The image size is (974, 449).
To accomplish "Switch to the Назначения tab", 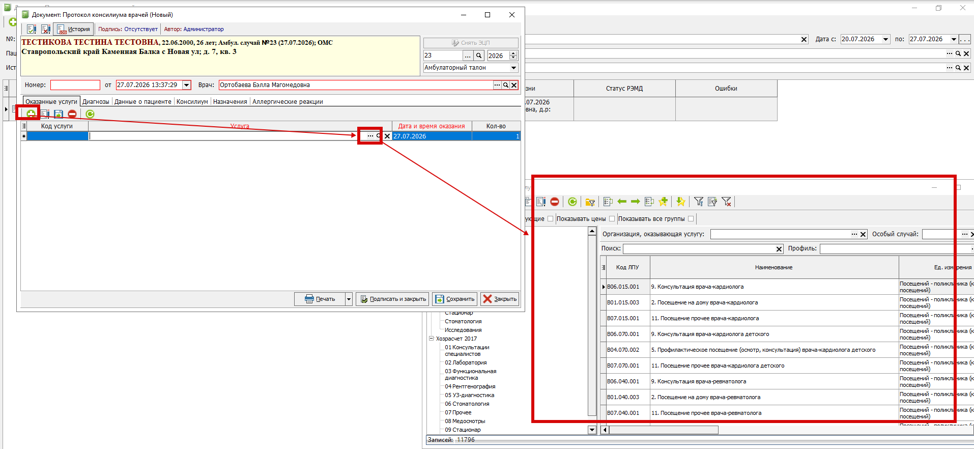I will (x=230, y=101).
